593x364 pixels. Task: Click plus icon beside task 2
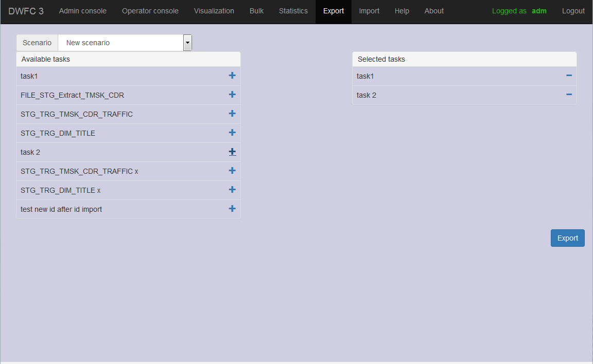(232, 152)
